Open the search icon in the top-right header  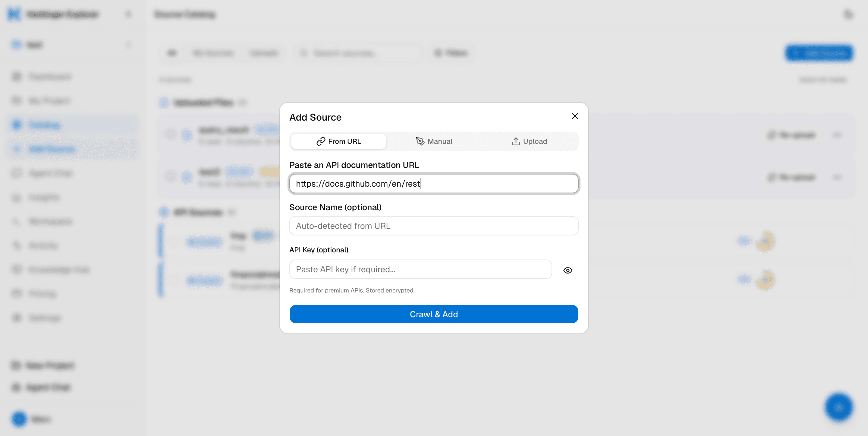(x=849, y=14)
